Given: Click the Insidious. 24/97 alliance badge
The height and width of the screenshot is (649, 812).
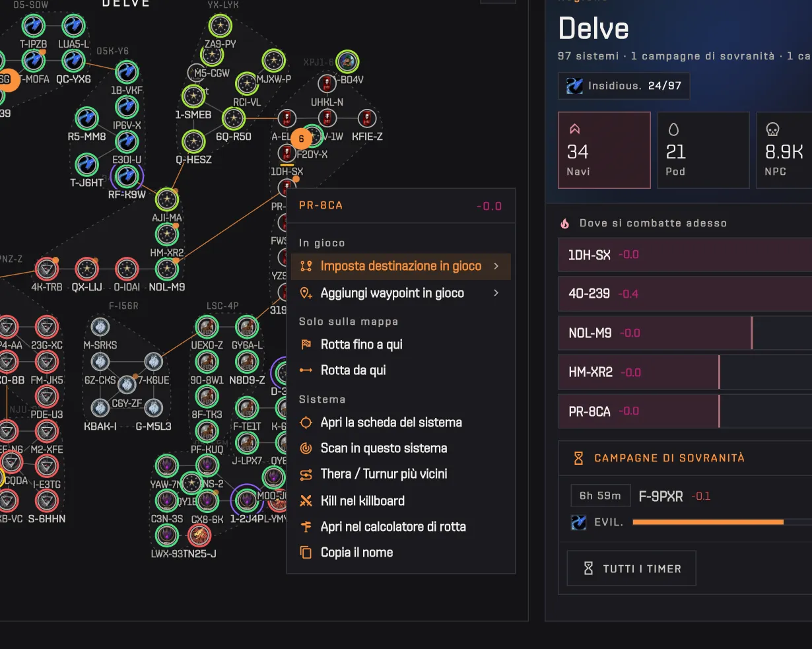Looking at the screenshot, I should click(624, 86).
